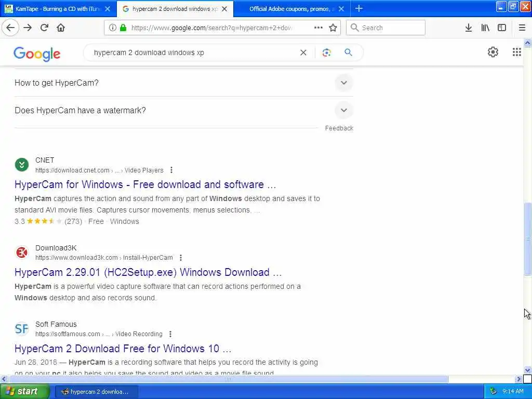The image size is (532, 399).
Task: Open page actions three-dot menu in address bar
Action: tap(318, 28)
